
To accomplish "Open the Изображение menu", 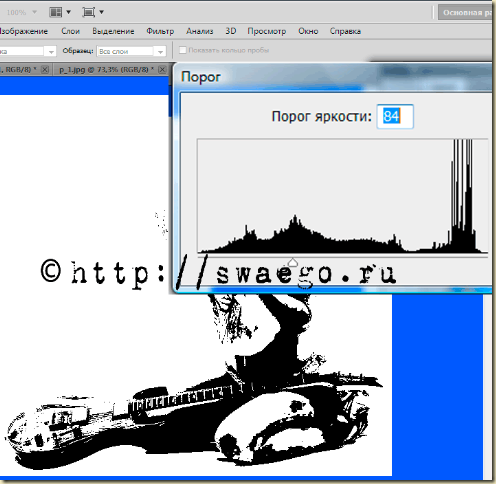I will (x=23, y=31).
